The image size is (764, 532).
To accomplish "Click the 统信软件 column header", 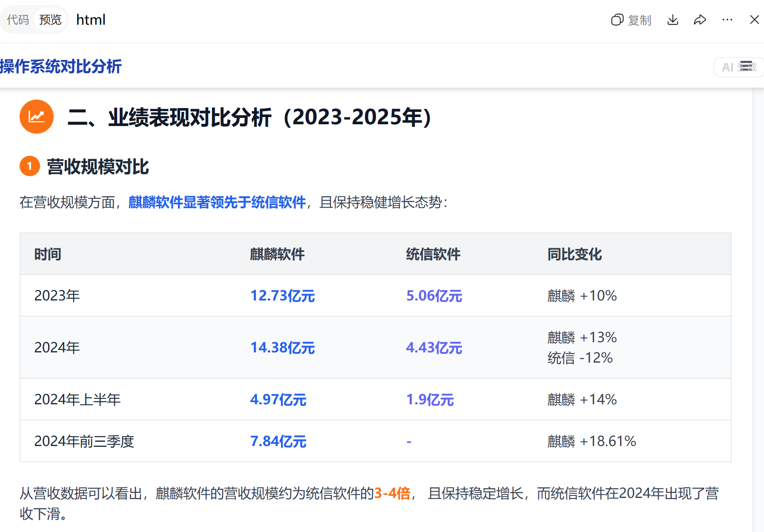I will click(433, 254).
